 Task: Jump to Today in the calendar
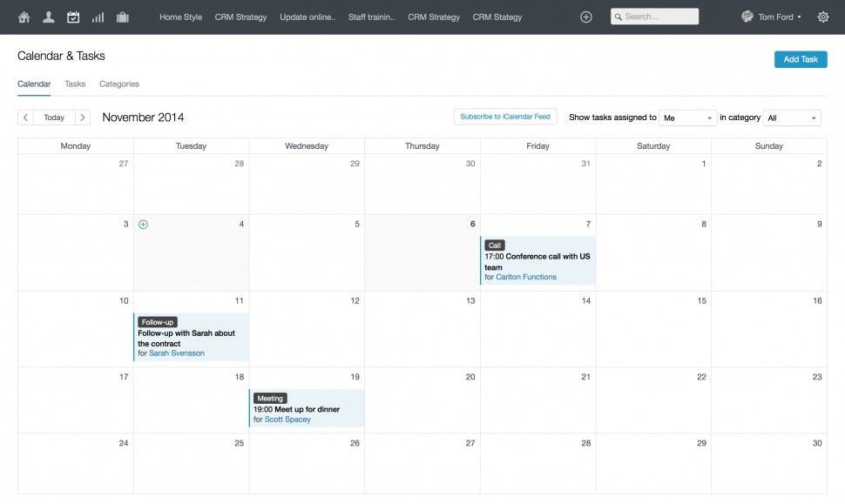[x=54, y=118]
